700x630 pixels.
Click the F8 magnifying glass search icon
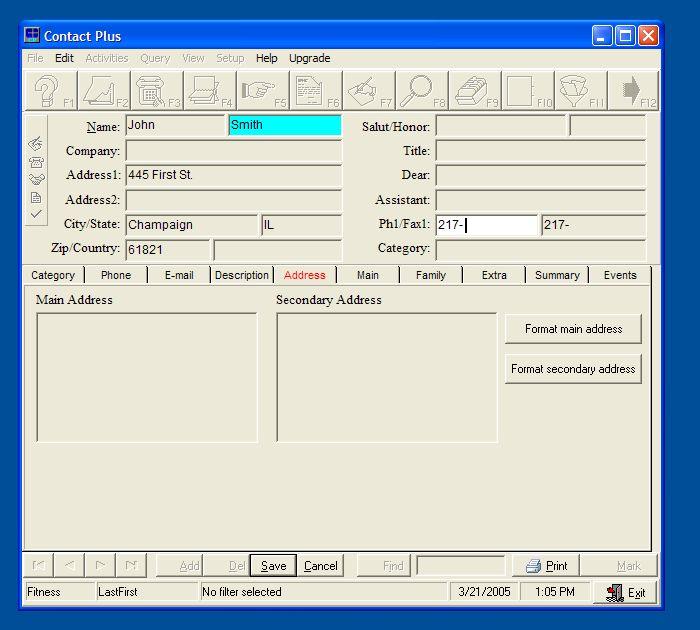pos(422,91)
